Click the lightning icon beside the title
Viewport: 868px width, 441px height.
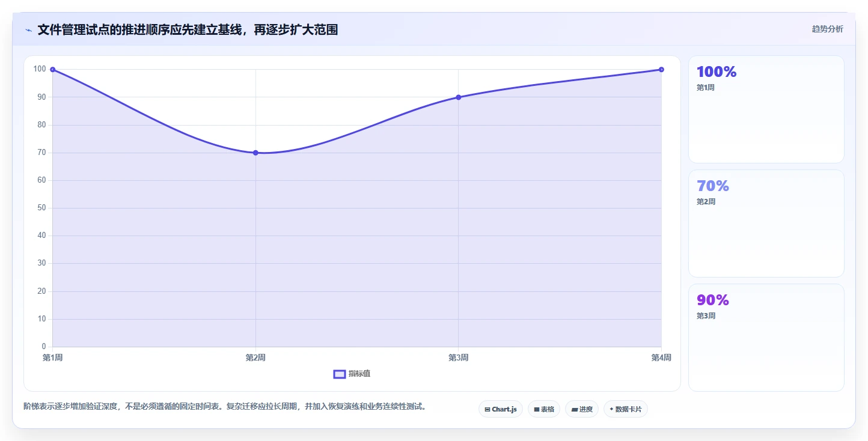point(28,30)
